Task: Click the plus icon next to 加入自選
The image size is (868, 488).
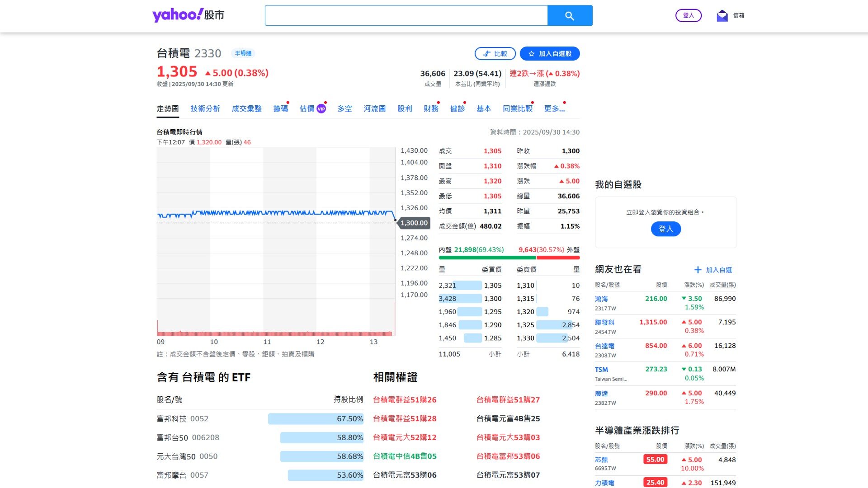Action: pyautogui.click(x=698, y=270)
